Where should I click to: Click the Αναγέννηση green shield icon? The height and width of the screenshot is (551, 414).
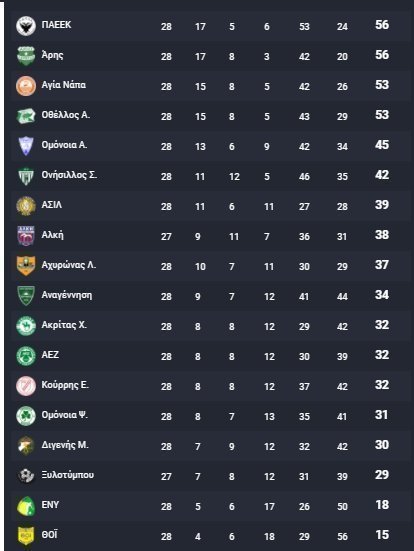coord(26,296)
